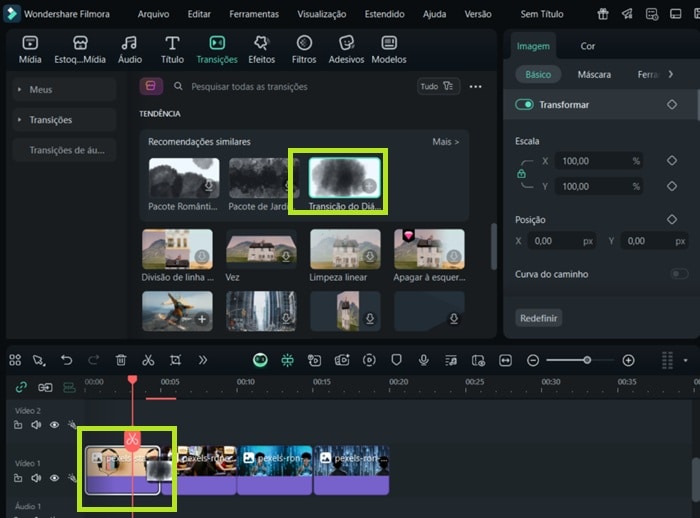Open the three-dots more options menu
Screen dimensions: 700x518
coord(475,87)
